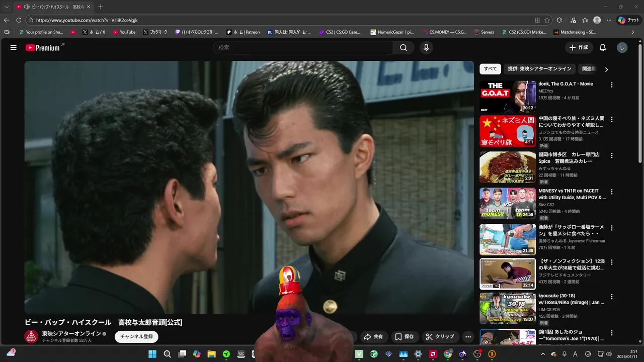644x362 pixels.
Task: Open the Edge profile avatar
Action: pos(597,20)
